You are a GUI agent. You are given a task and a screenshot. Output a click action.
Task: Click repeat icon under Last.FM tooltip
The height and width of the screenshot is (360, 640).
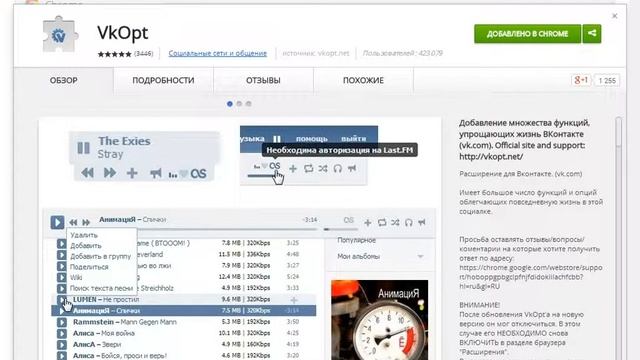308,168
